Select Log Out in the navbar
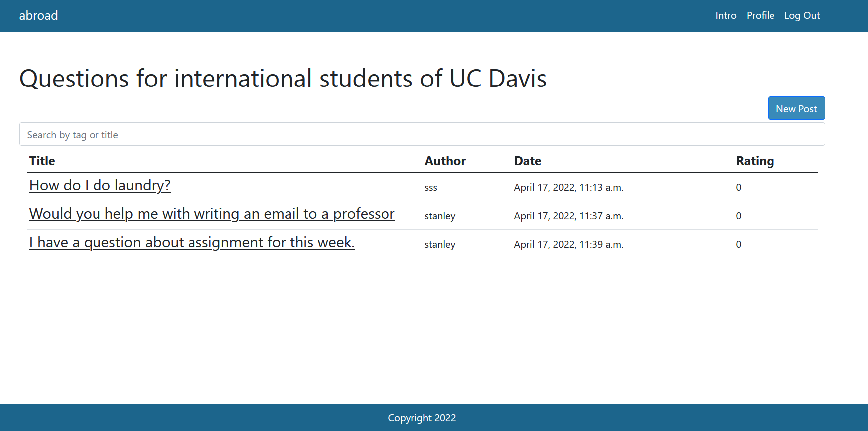The image size is (868, 431). pyautogui.click(x=802, y=15)
